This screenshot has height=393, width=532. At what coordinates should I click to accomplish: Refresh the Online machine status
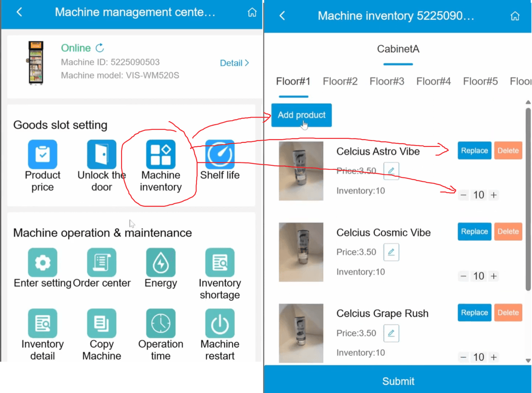(100, 47)
